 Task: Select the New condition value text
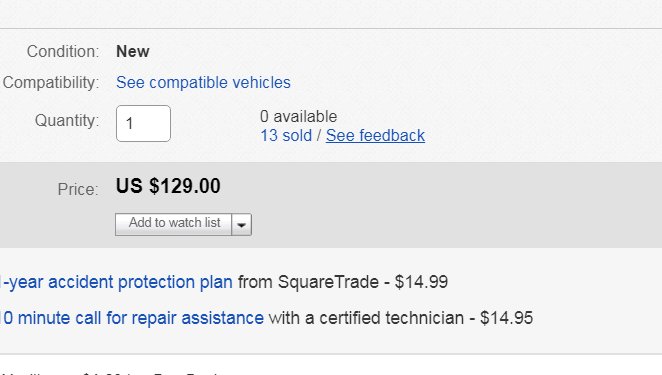coord(133,52)
